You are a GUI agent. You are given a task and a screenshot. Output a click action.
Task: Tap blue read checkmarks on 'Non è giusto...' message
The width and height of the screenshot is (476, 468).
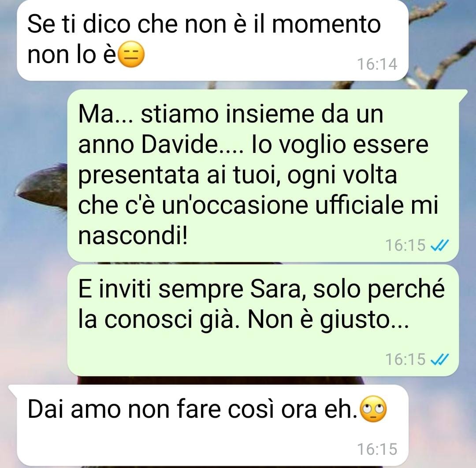coord(439,359)
